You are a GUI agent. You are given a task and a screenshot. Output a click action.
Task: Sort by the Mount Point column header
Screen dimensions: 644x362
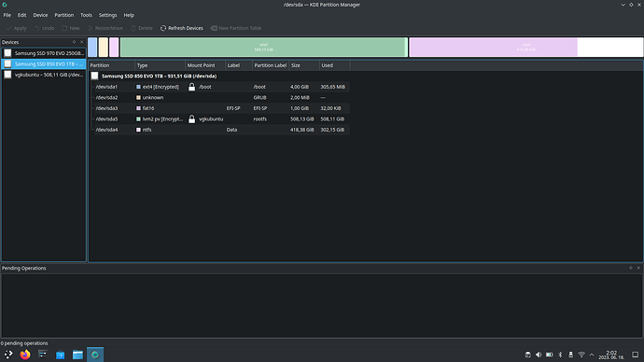pyautogui.click(x=205, y=65)
